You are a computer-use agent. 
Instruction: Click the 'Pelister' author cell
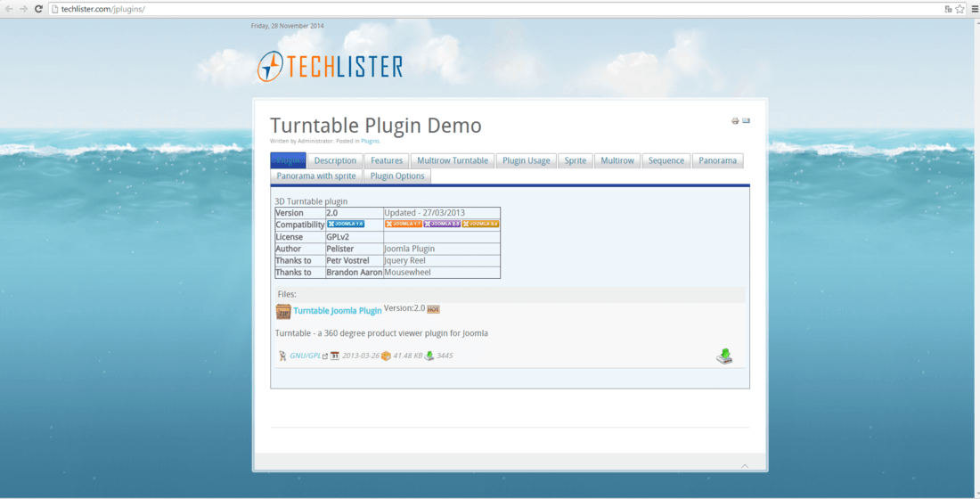(x=355, y=249)
